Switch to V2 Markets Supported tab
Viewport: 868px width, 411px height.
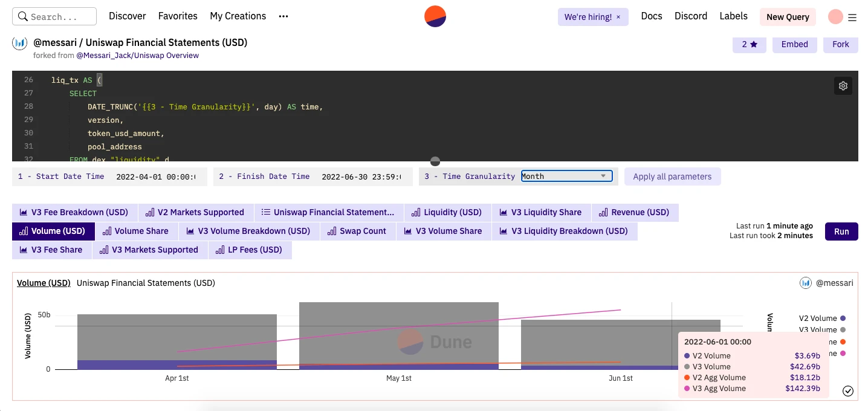[196, 213]
